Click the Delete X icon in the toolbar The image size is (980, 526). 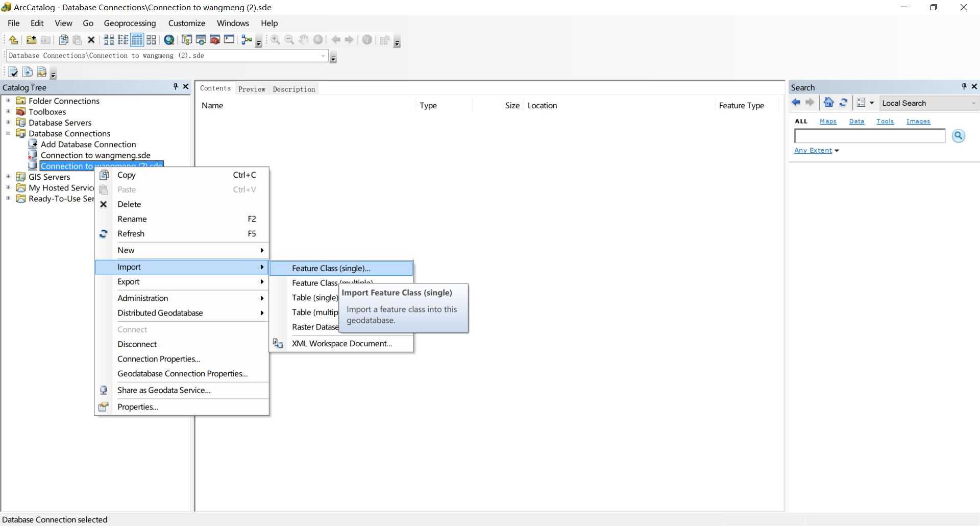(x=91, y=40)
